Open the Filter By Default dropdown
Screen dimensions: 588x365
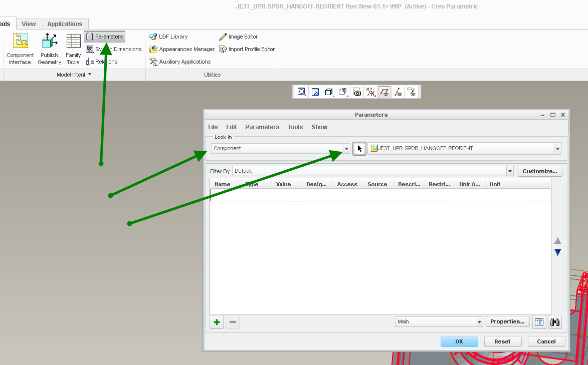(510, 171)
